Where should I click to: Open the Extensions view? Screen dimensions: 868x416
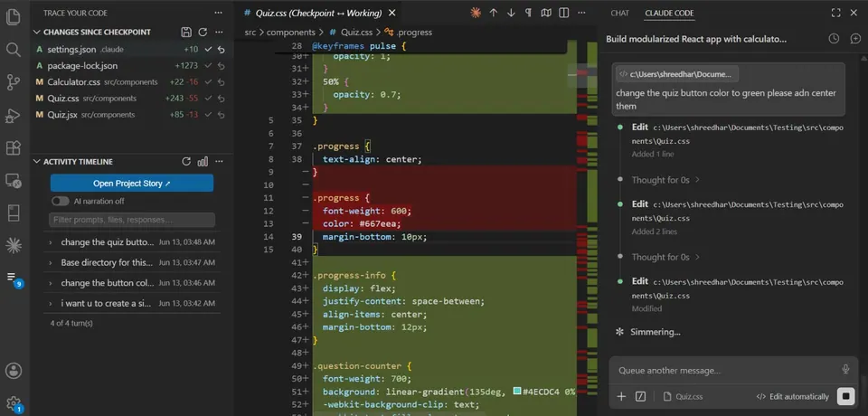pyautogui.click(x=14, y=148)
